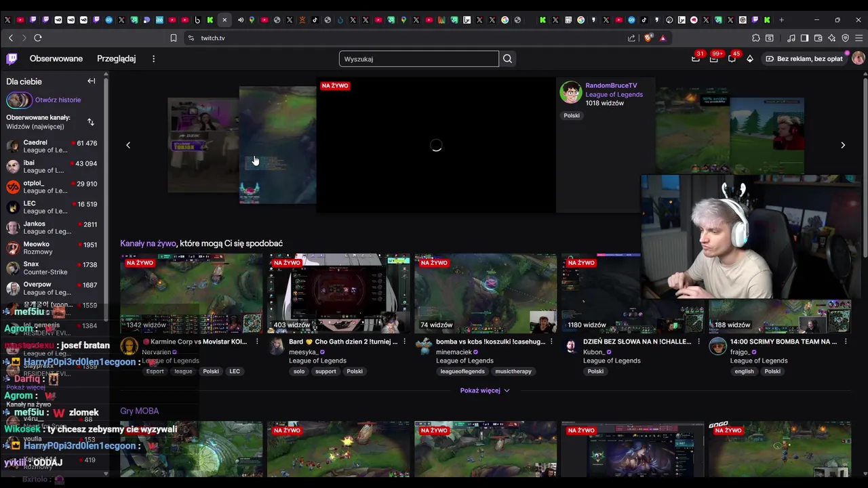Open the Przeglądaj tab
Screen dimensions: 868x488
[x=116, y=59]
